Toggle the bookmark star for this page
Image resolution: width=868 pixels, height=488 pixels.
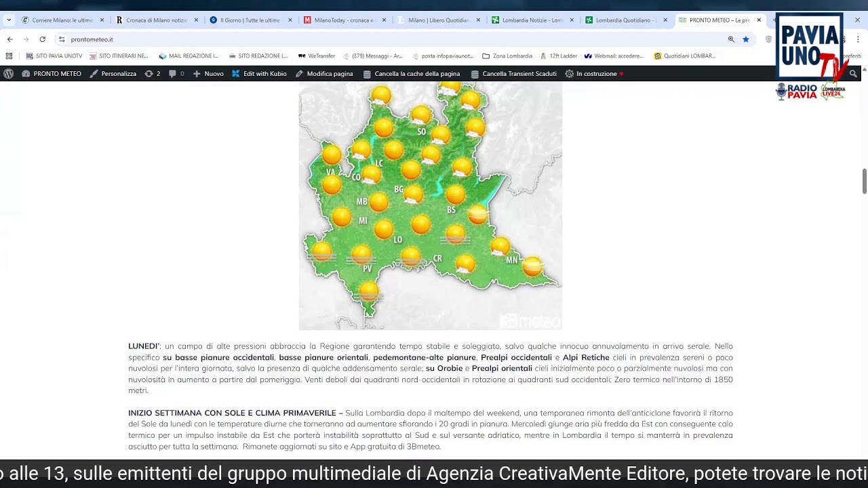tap(746, 39)
